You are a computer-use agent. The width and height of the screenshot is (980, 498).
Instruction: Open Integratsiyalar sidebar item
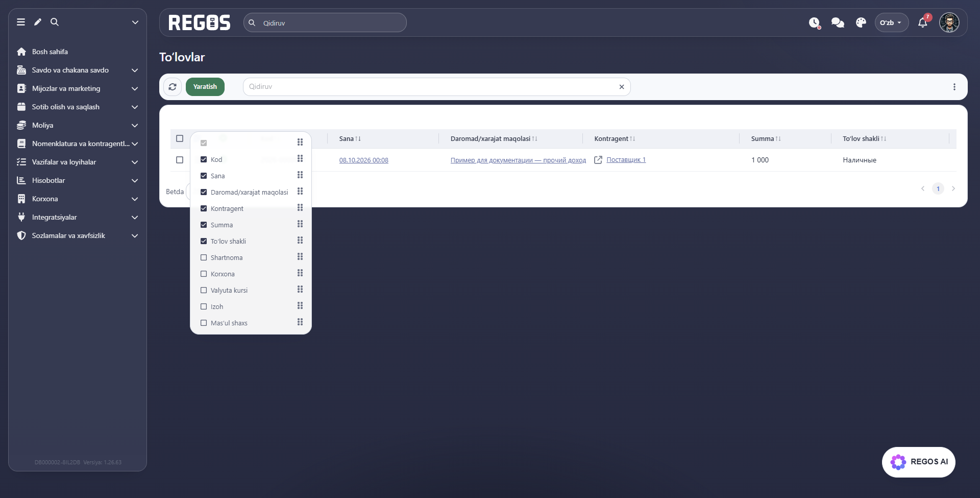78,217
